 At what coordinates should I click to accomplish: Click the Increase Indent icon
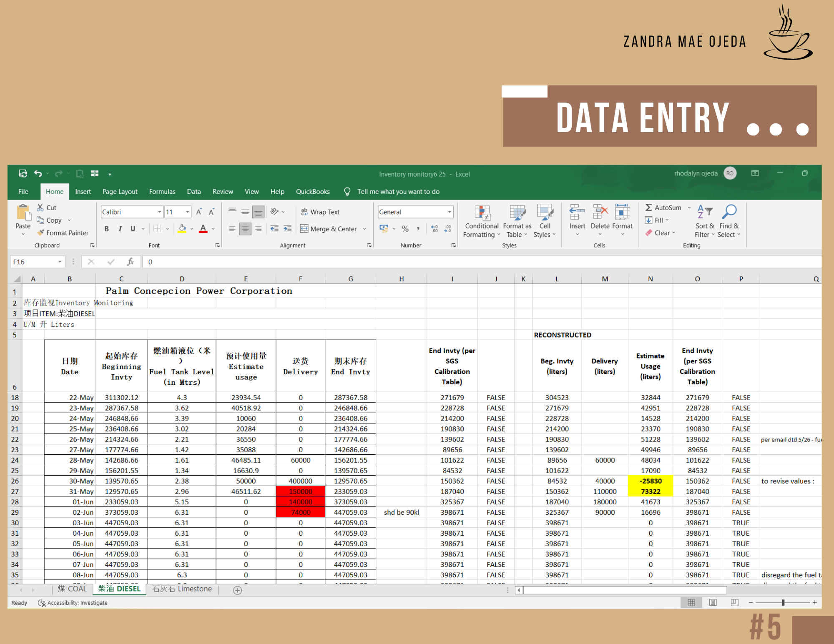tap(288, 229)
